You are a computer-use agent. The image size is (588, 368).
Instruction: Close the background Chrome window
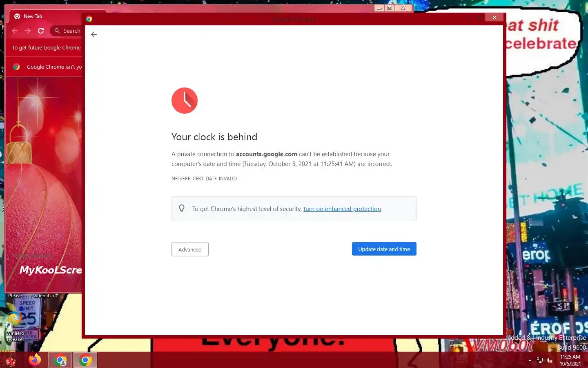coord(403,8)
